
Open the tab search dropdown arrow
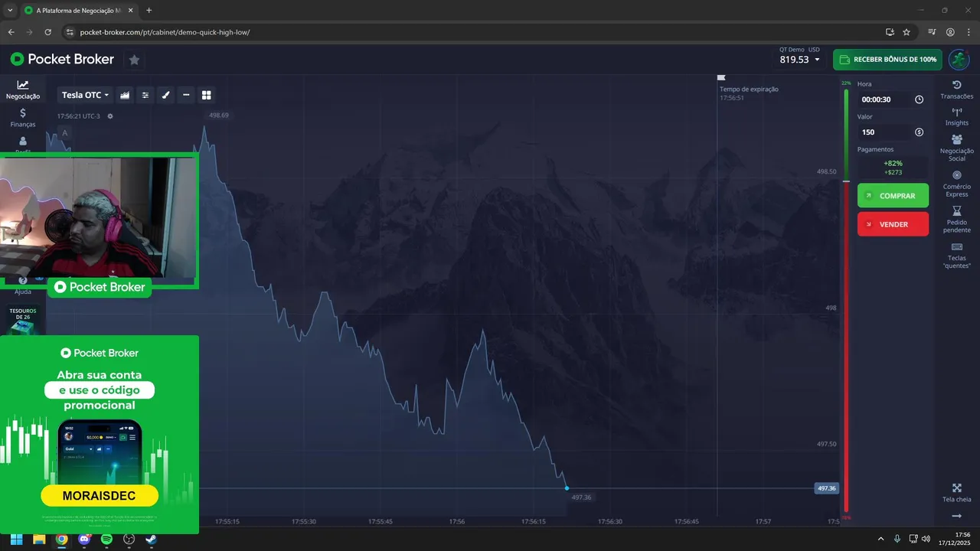[x=9, y=11]
